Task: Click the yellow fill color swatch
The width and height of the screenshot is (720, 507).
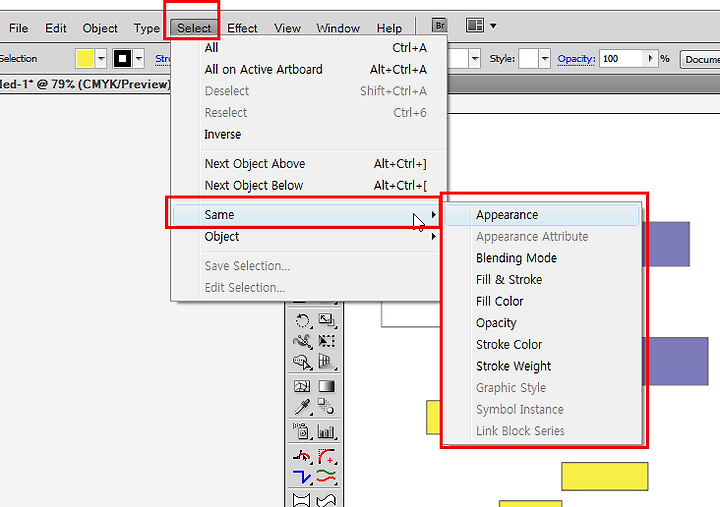Action: (85, 59)
